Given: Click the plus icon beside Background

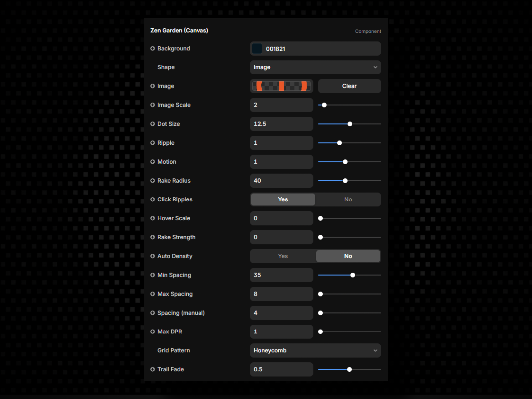Looking at the screenshot, I should click(x=152, y=49).
